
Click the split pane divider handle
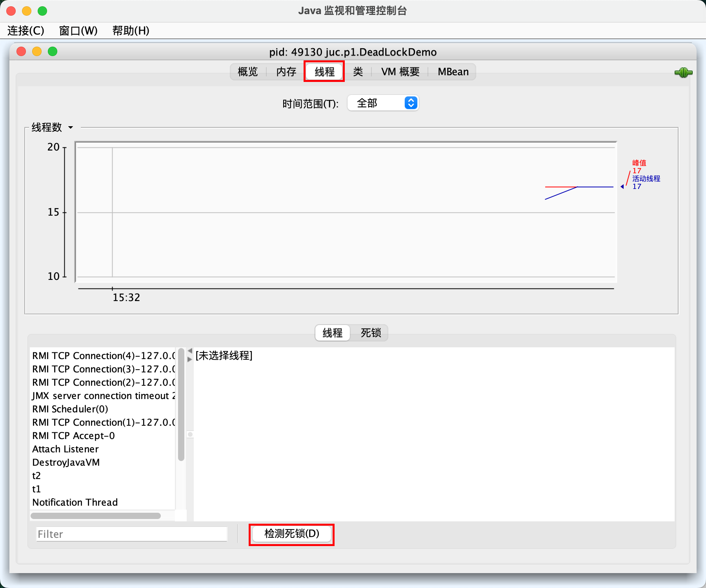point(190,434)
